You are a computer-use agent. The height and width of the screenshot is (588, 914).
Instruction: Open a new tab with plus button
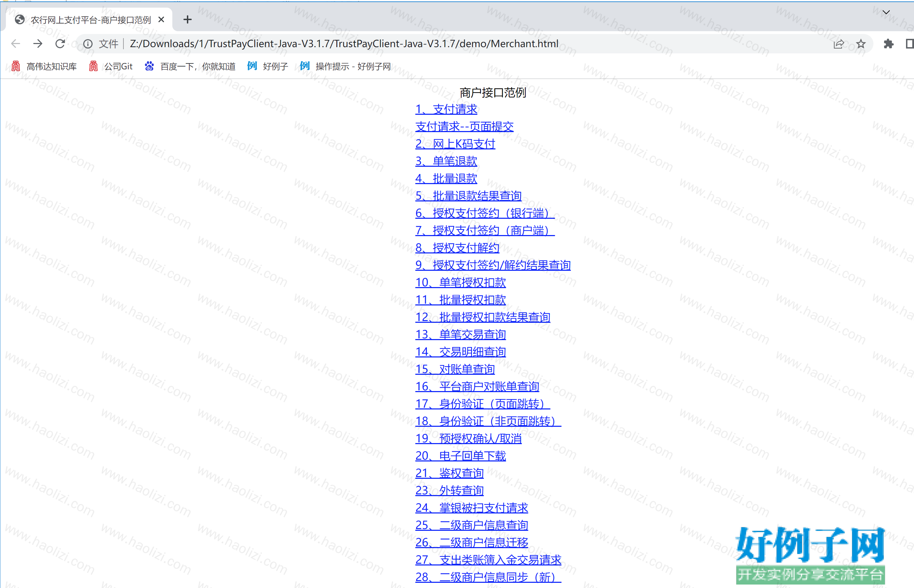[x=188, y=19]
